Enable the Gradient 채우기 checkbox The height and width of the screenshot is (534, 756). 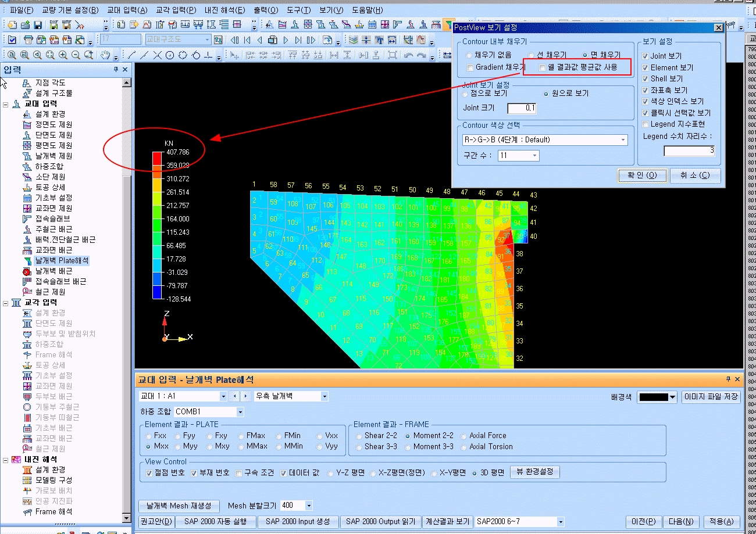(x=469, y=68)
